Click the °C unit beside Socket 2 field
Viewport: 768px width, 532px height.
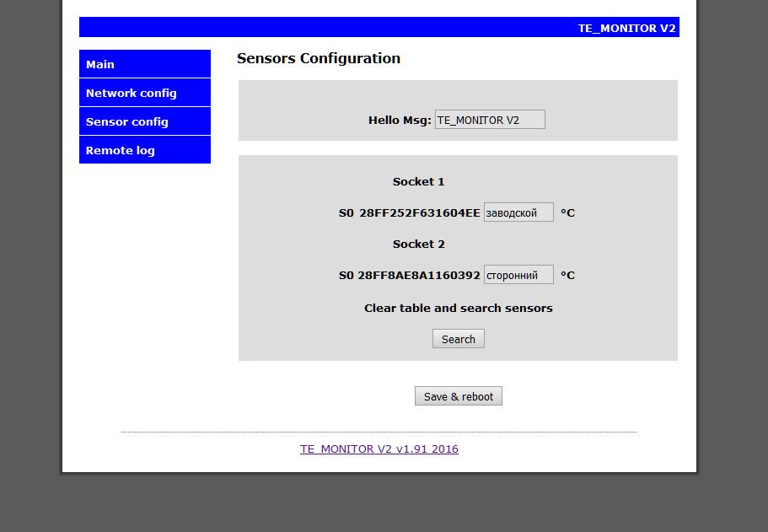click(x=567, y=276)
